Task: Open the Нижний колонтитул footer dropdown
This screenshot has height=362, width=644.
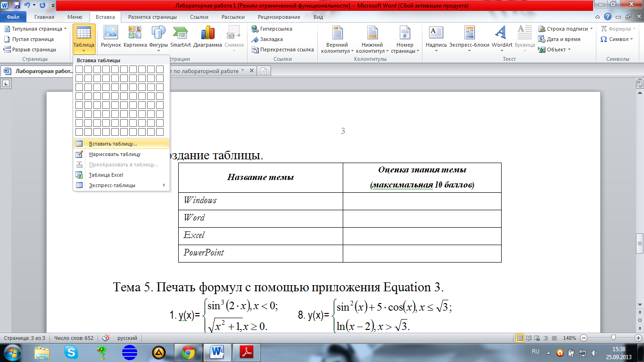Action: 372,39
